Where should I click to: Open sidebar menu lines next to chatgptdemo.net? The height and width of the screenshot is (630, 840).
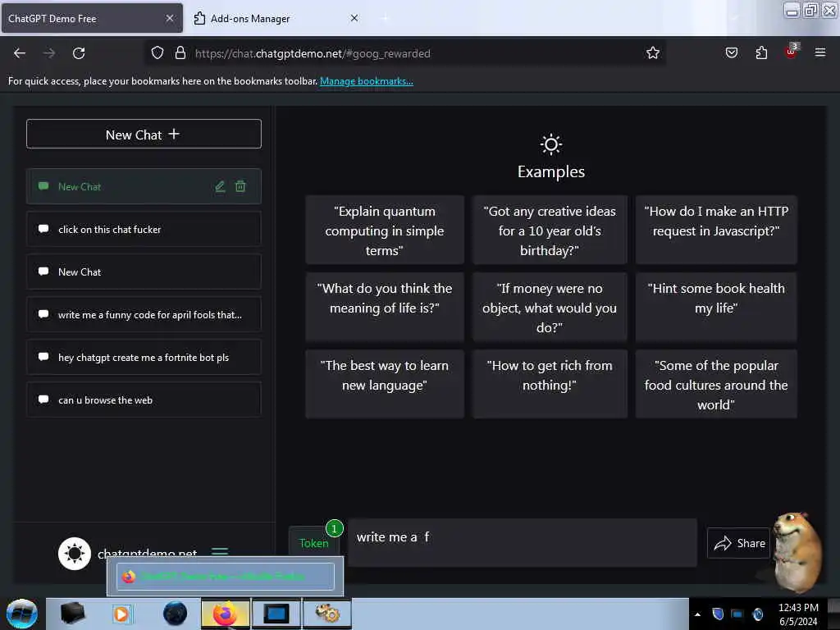(220, 550)
